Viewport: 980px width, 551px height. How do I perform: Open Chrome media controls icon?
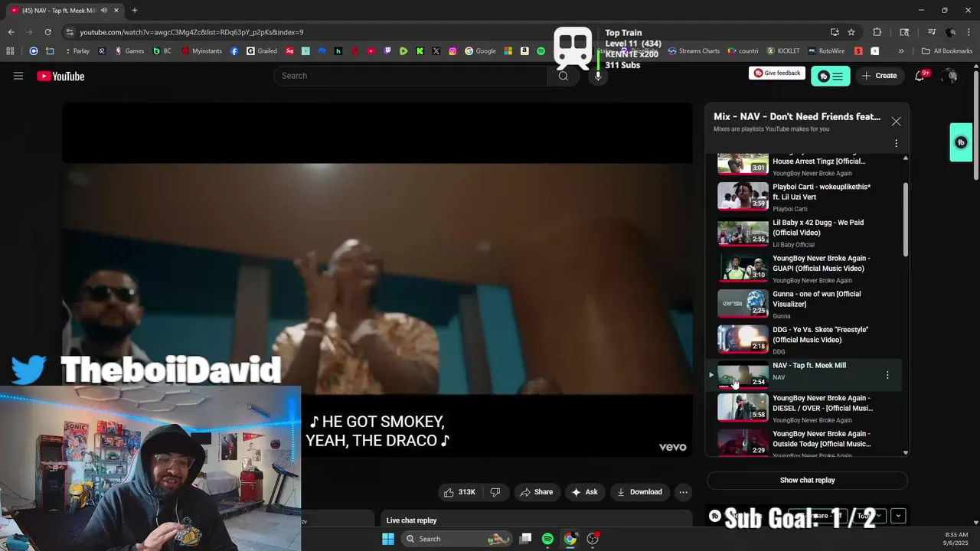[x=932, y=32]
